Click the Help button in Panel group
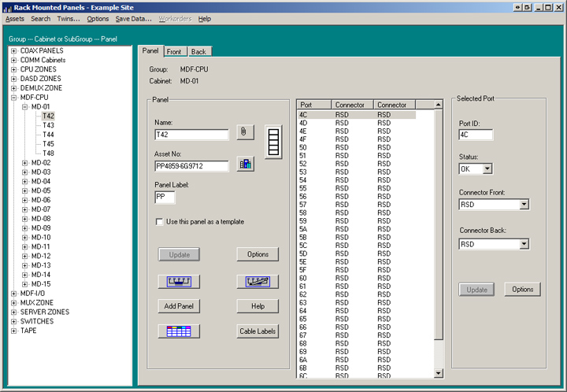Screen dimensions: 567x392 (258, 306)
